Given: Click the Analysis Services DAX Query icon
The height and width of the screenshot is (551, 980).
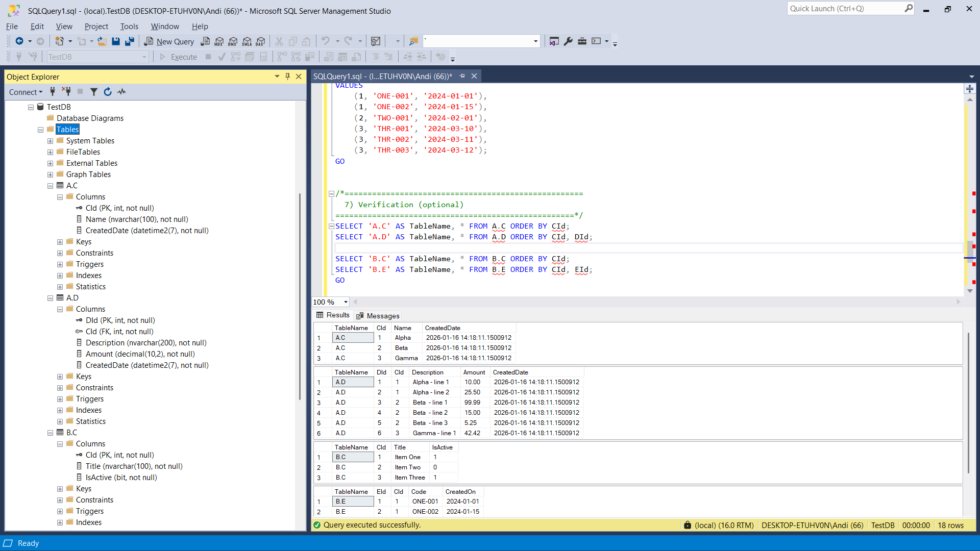Looking at the screenshot, I should click(261, 41).
